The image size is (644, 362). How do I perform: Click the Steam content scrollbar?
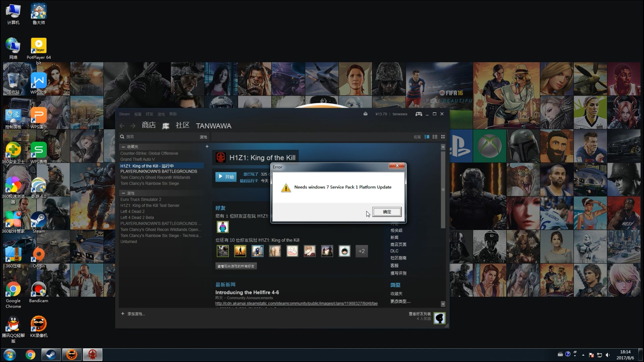point(443,189)
